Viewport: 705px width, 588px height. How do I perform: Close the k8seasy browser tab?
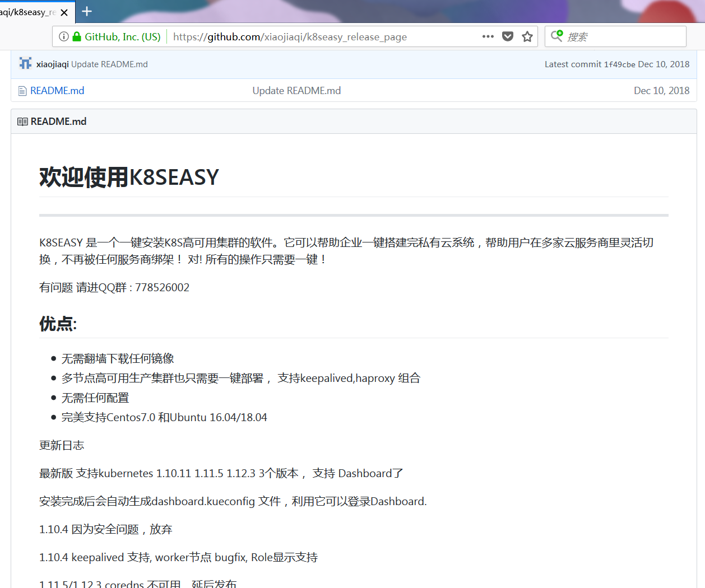(x=64, y=12)
